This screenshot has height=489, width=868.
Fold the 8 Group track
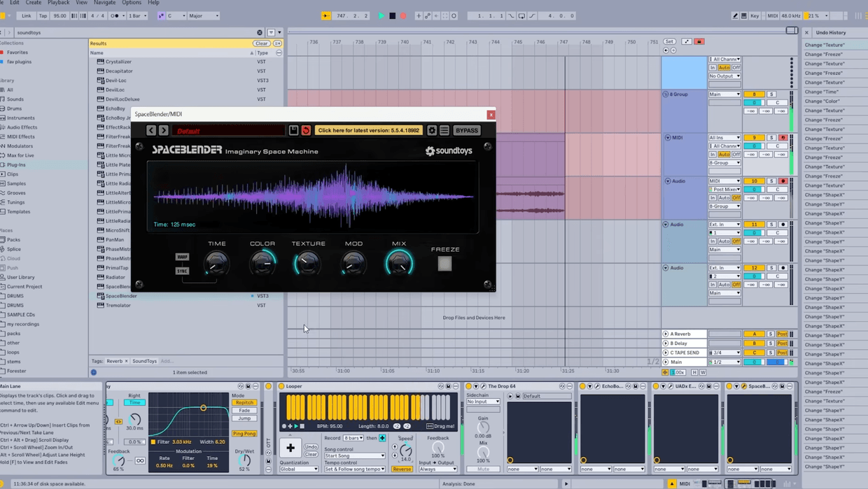[666, 94]
